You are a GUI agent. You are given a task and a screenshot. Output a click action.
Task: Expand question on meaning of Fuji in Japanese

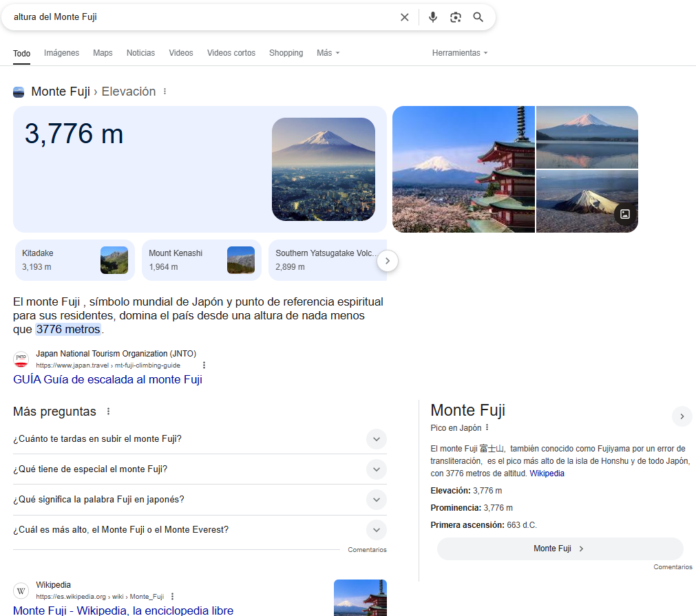376,500
